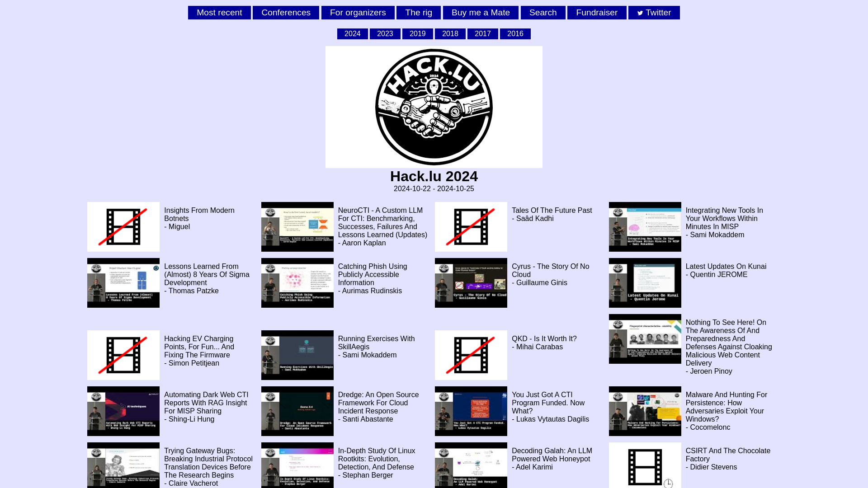Click the film reel icon for Insights From Modern Botnets
The width and height of the screenshot is (868, 488).
pos(123,226)
